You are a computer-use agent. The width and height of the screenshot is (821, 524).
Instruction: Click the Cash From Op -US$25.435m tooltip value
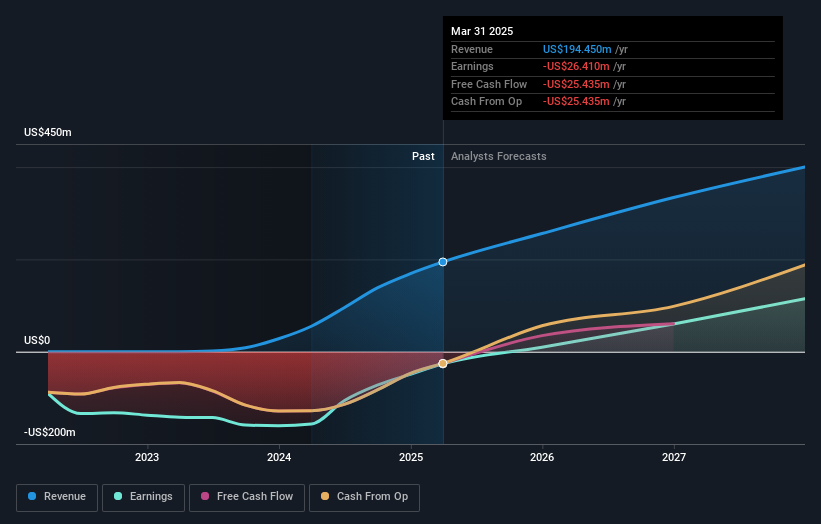tap(576, 102)
